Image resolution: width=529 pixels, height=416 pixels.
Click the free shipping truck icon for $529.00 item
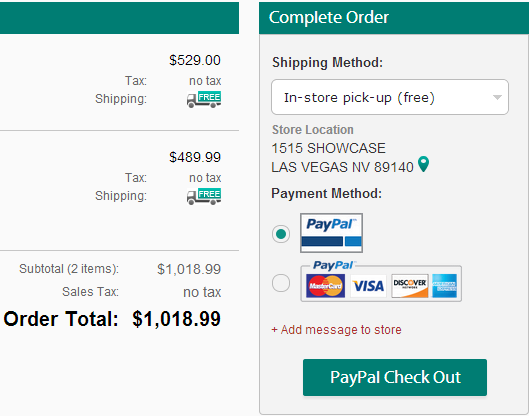click(204, 99)
